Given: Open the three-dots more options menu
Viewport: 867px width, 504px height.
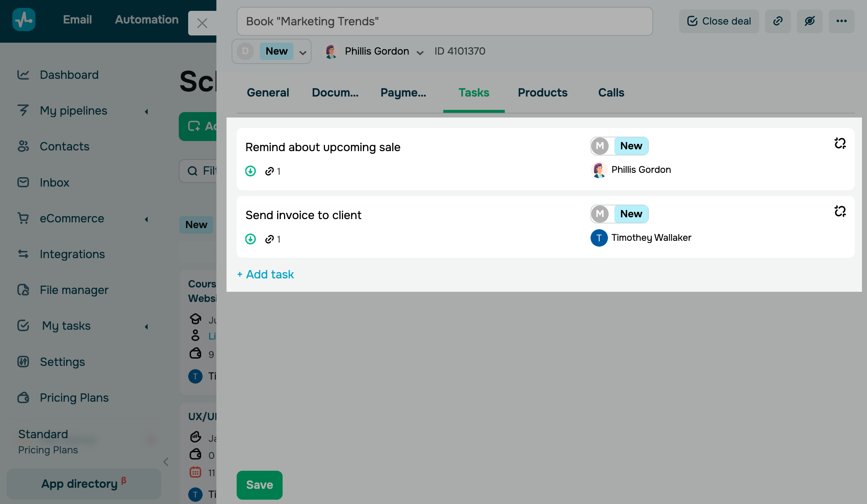Looking at the screenshot, I should click(x=841, y=21).
